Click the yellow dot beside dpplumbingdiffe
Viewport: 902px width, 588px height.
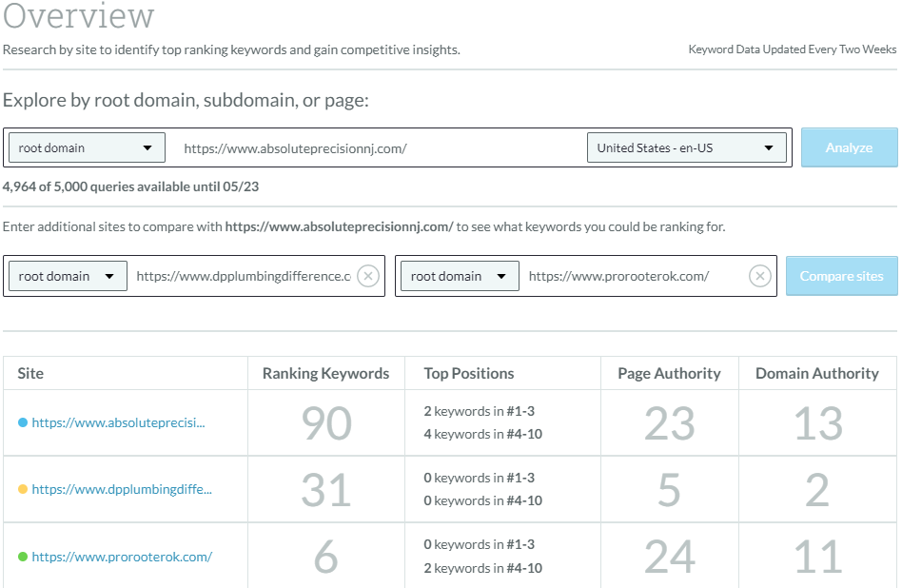23,490
